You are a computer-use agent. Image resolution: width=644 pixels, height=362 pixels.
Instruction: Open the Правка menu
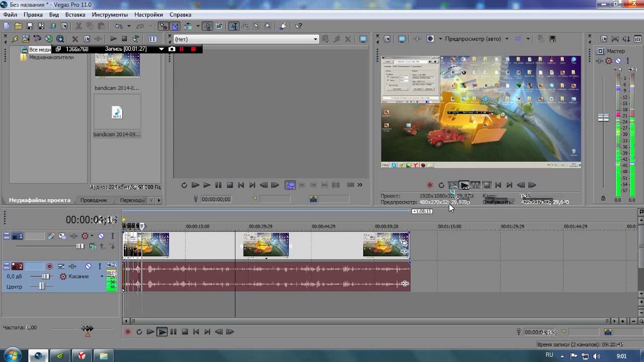(33, 15)
